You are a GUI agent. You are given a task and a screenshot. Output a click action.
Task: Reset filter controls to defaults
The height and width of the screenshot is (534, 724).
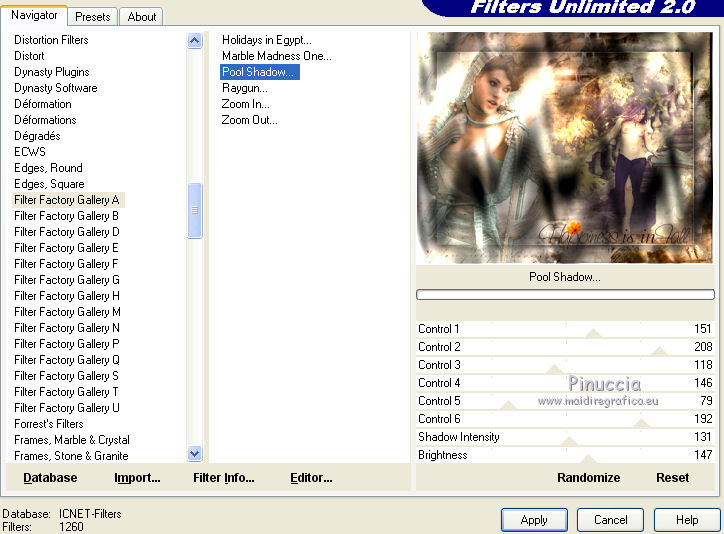click(x=672, y=478)
